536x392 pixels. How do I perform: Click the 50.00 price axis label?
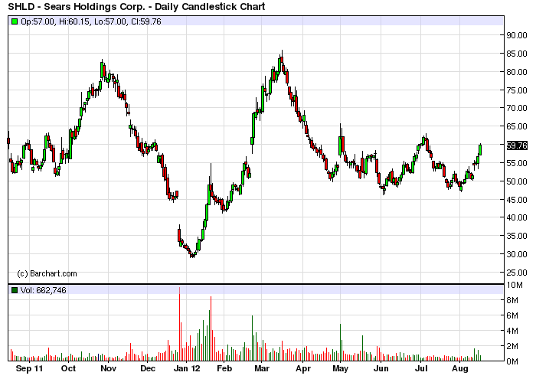point(517,181)
